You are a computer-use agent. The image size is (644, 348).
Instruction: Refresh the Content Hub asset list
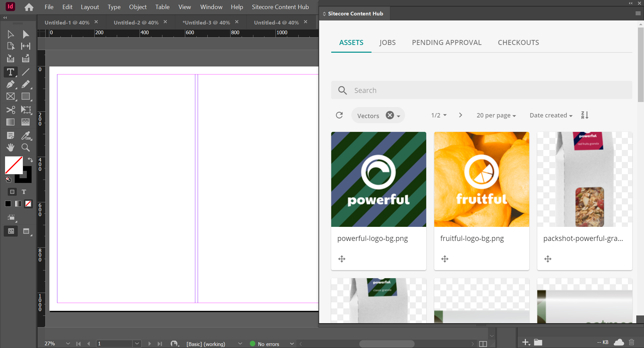coord(339,115)
